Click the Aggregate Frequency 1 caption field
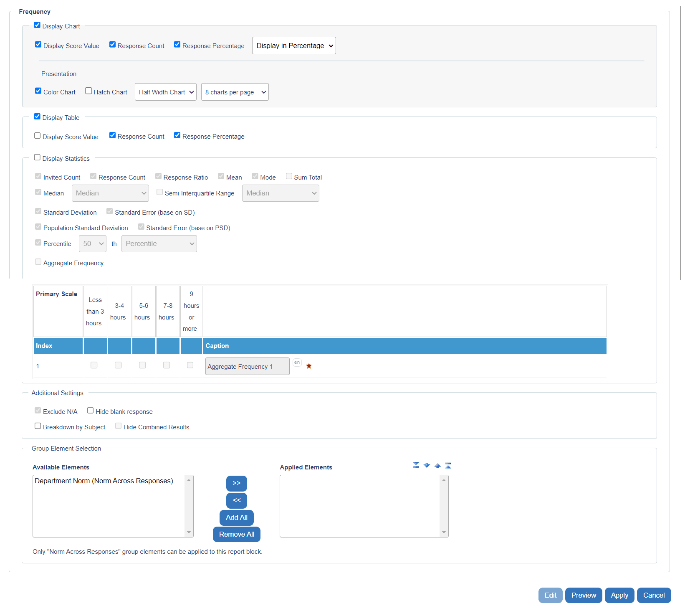The image size is (685, 616). click(248, 366)
